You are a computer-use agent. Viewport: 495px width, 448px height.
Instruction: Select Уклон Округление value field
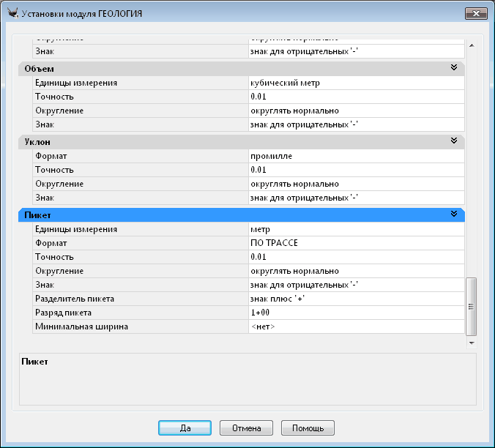pyautogui.click(x=356, y=184)
